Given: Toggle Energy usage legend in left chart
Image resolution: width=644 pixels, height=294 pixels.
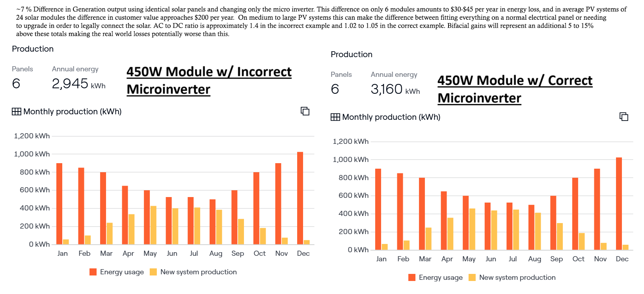Looking at the screenshot, I should [x=117, y=272].
